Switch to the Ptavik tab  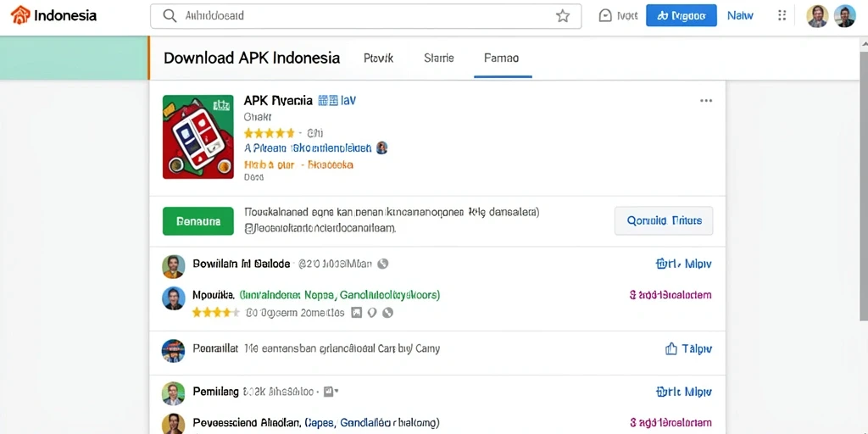[379, 58]
